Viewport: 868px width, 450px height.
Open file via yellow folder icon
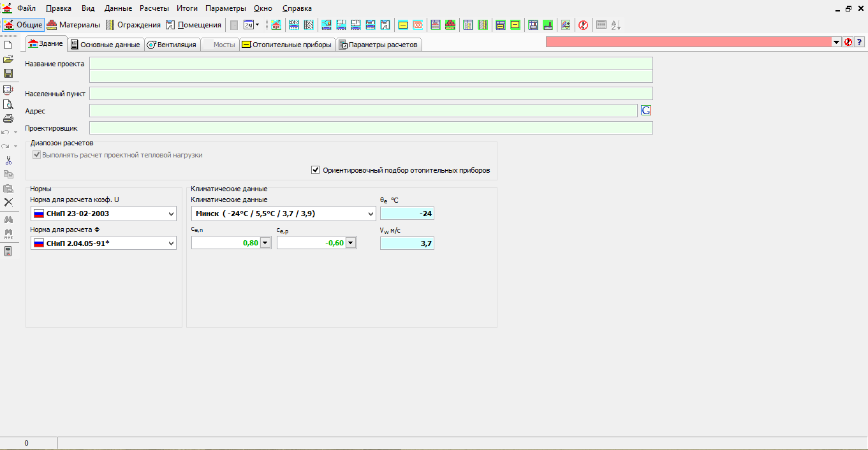[8, 59]
